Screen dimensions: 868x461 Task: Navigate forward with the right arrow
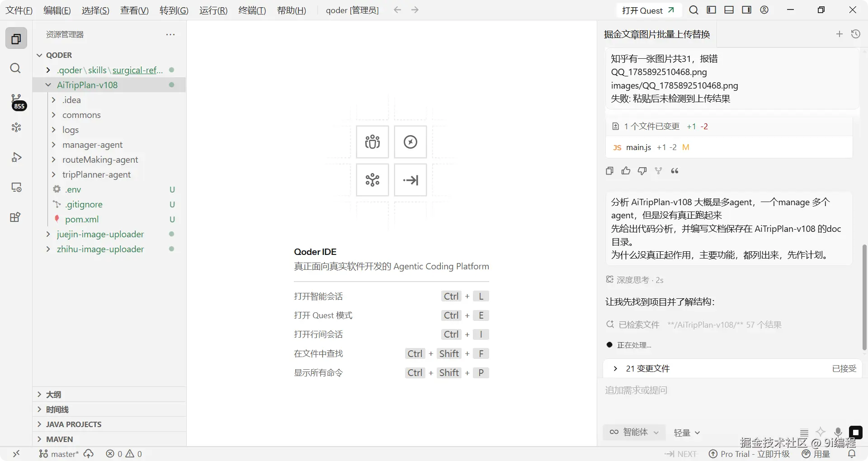pyautogui.click(x=415, y=10)
